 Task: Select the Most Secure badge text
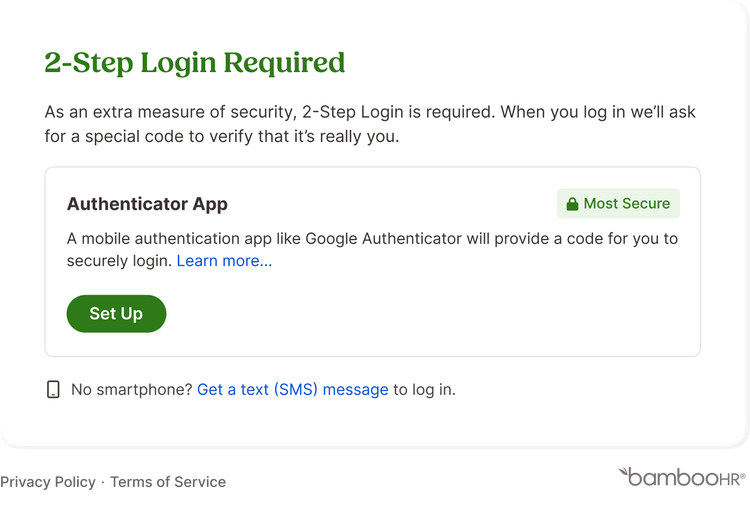[627, 203]
